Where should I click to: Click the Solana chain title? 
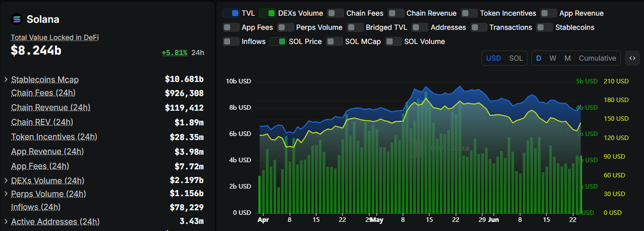(43, 19)
